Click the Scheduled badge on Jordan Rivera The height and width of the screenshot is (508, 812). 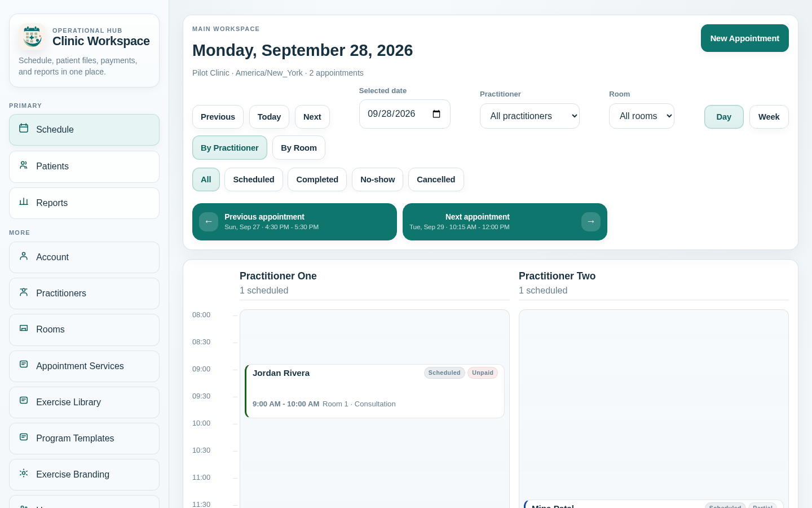tap(444, 373)
